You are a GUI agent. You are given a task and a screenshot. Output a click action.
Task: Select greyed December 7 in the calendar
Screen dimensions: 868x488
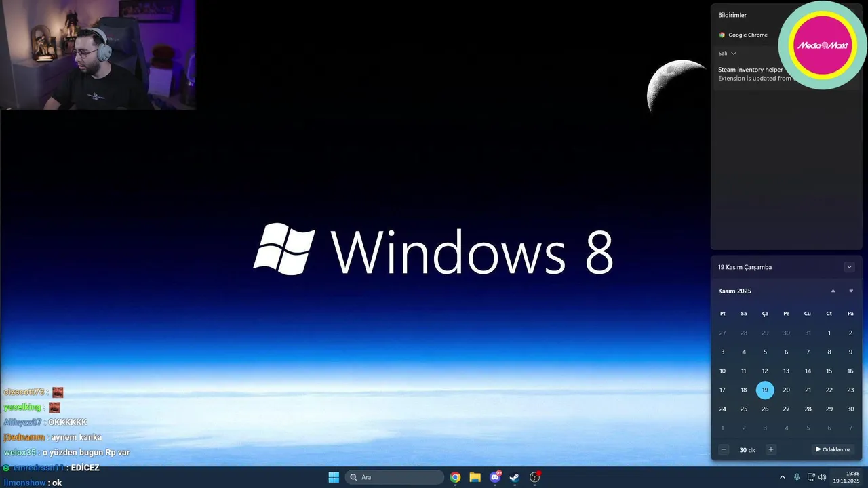click(850, 428)
